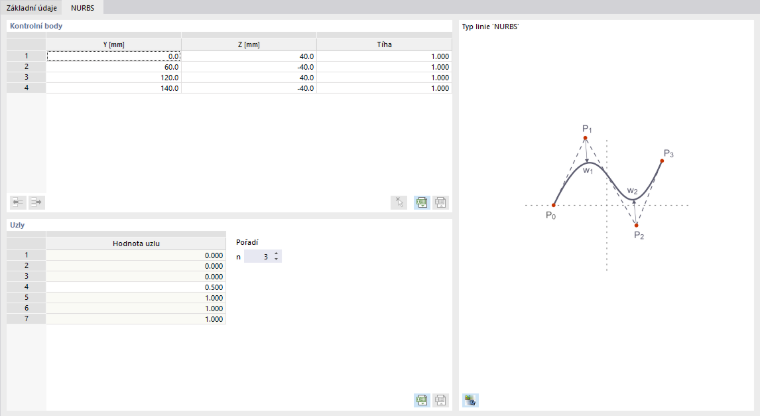Switch to the Základní údaje tab
Image resolution: width=760 pixels, height=416 pixels.
coord(32,8)
